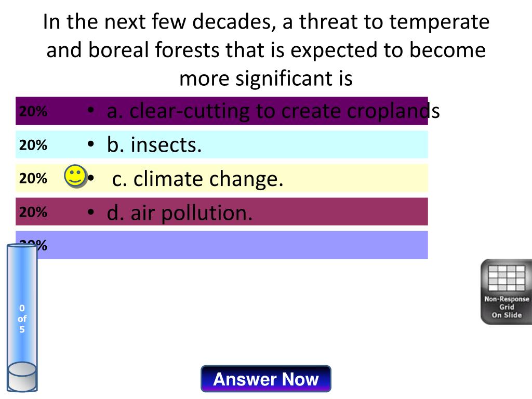Click the empty fifth blue answer bar

pyautogui.click(x=222, y=245)
